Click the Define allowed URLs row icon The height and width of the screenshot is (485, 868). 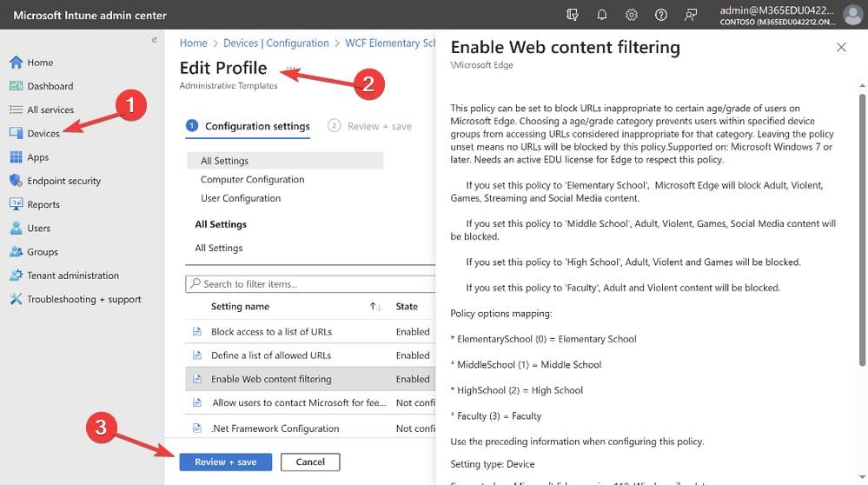click(x=197, y=355)
